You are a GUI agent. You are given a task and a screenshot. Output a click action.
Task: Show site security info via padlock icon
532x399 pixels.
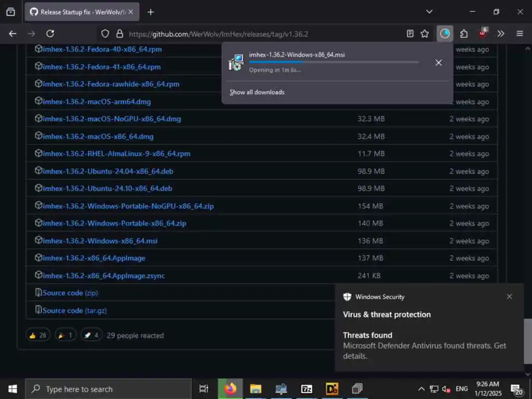(120, 34)
